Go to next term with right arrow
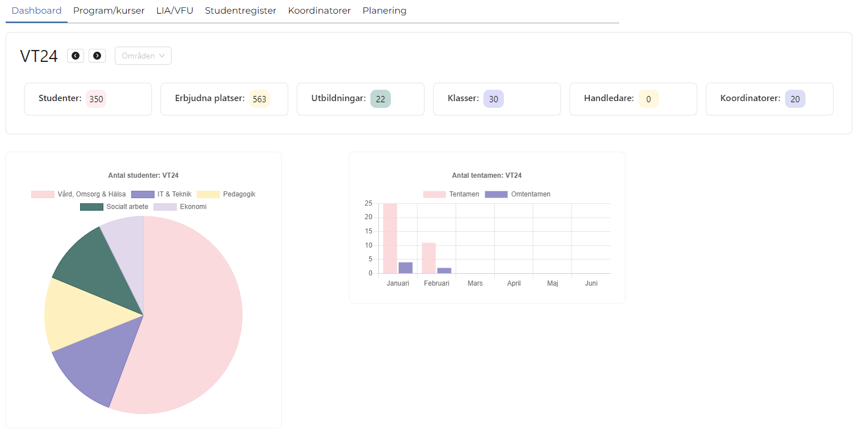This screenshot has width=868, height=439. [x=97, y=56]
